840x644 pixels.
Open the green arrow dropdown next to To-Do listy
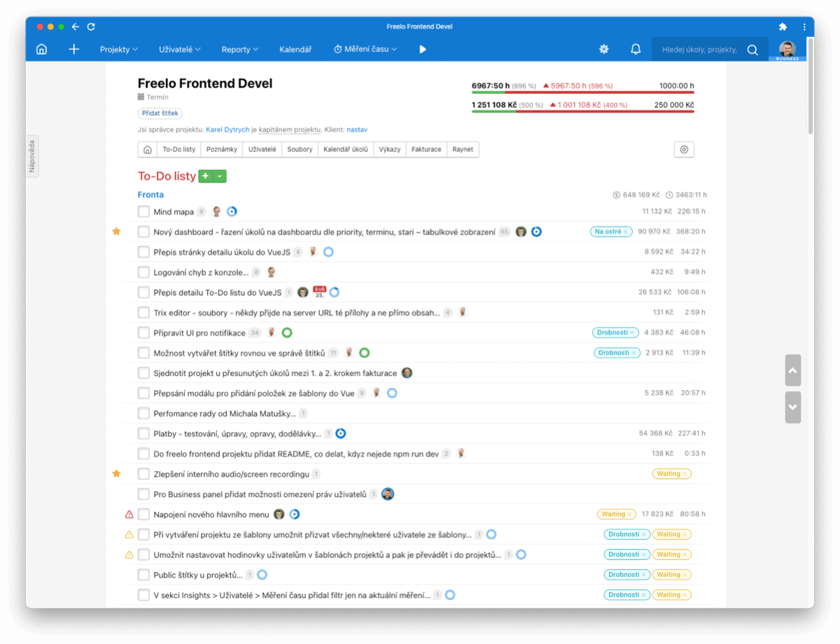(x=220, y=176)
